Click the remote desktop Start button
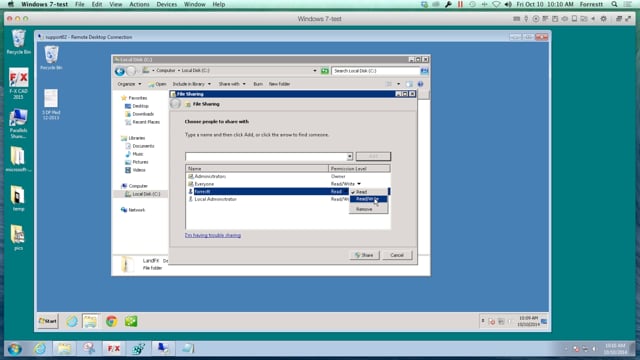This screenshot has width=640, height=360. [x=48, y=321]
